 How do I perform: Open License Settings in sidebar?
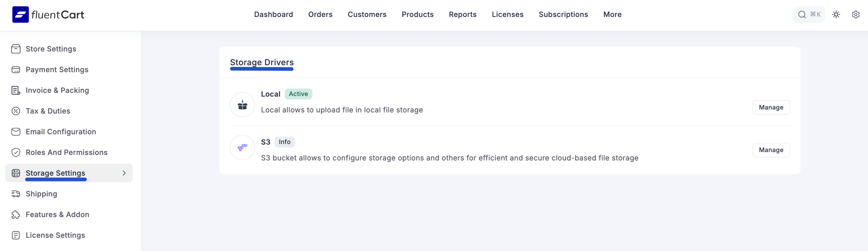(x=55, y=235)
